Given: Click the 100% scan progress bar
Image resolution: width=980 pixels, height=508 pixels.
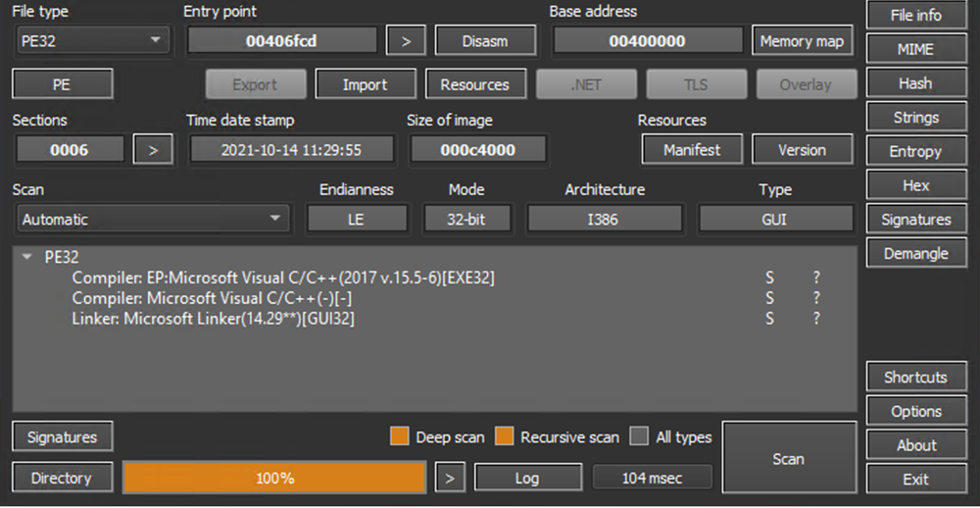Looking at the screenshot, I should pos(274,478).
